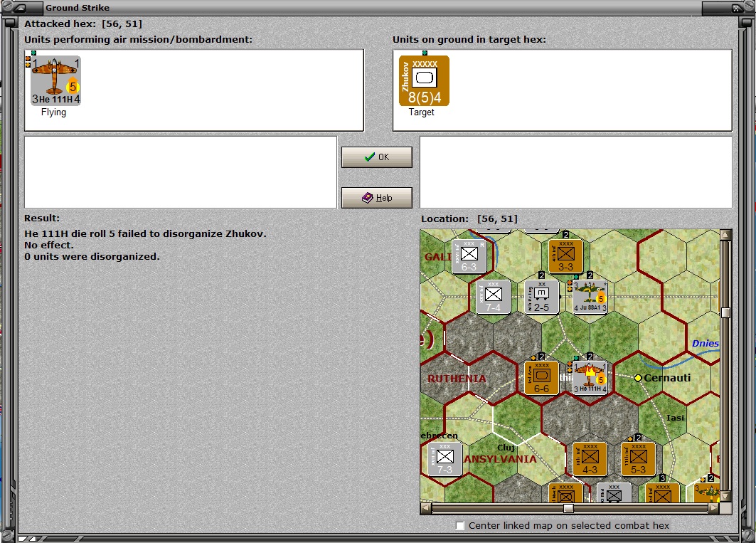
Task: Select the Zhukov target unit counter
Action: [x=424, y=80]
